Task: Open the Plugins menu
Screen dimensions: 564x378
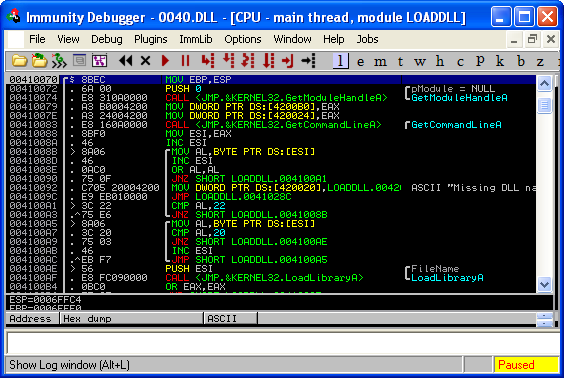Action: pos(150,39)
